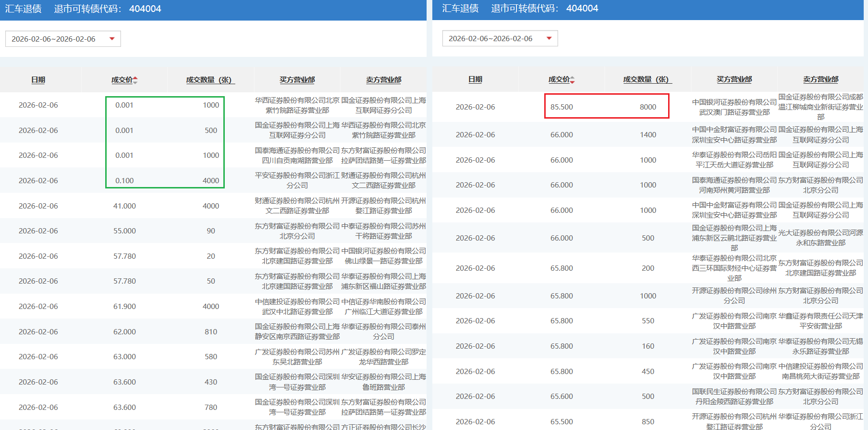Screen dimensions: 868x430
Task: Select quantity 1400 in right table
Action: [648, 135]
